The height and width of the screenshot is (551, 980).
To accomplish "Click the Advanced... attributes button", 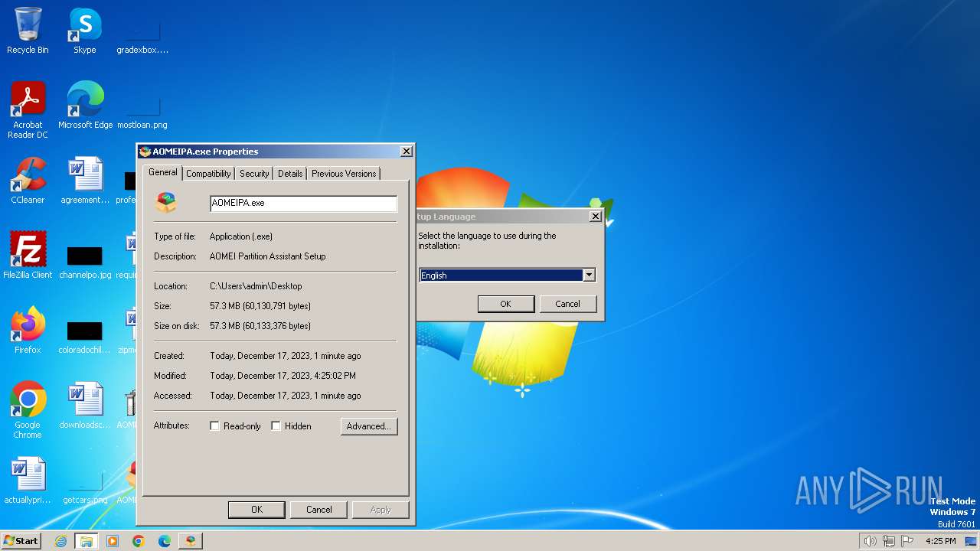I will 369,426.
